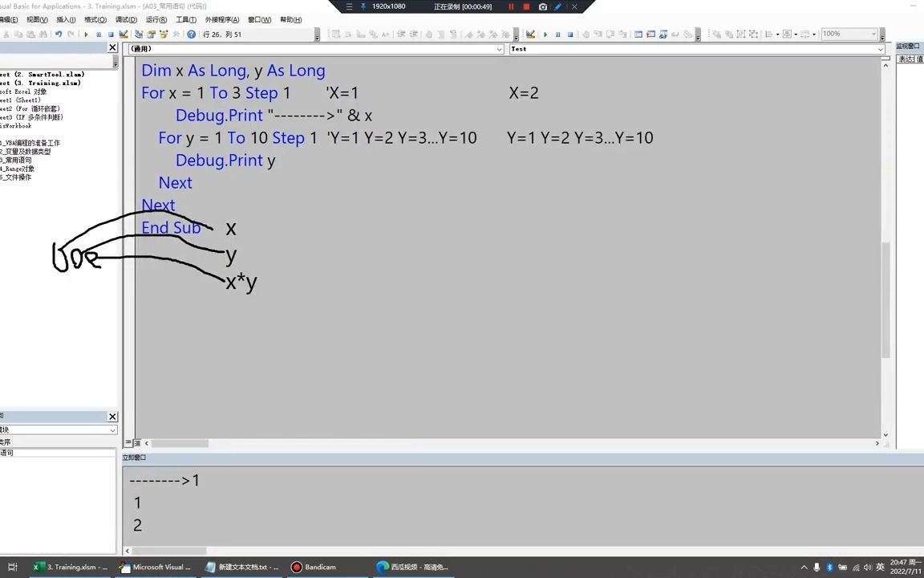Pause the Bandicam recording

tap(512, 6)
